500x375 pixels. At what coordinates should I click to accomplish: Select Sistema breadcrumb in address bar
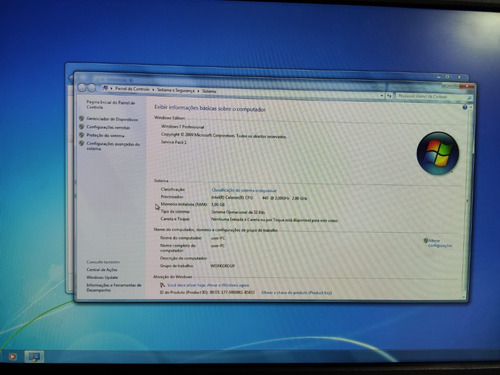[x=209, y=91]
